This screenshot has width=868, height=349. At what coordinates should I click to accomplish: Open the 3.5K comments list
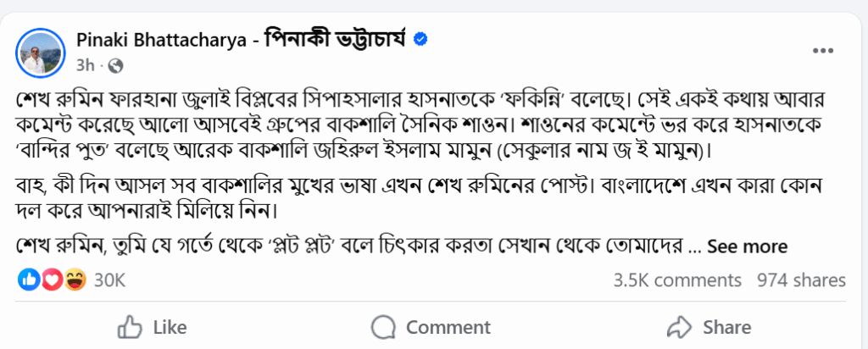(677, 280)
